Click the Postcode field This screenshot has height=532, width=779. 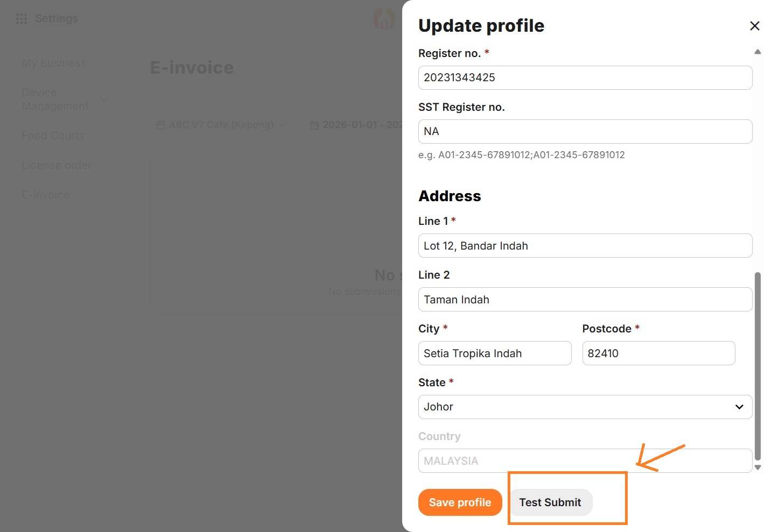[658, 353]
